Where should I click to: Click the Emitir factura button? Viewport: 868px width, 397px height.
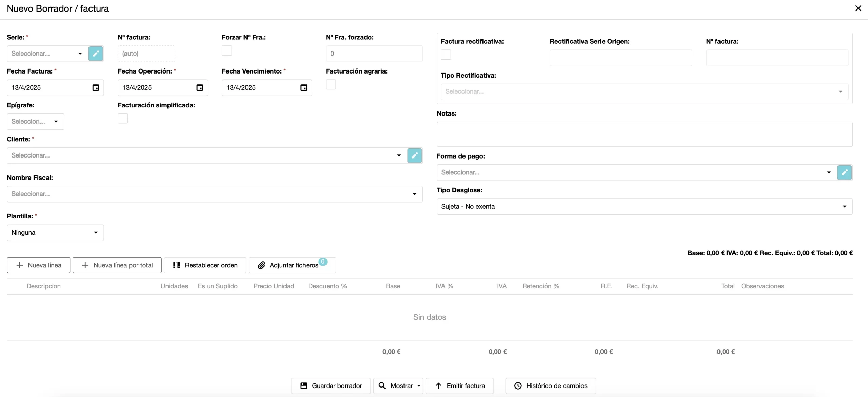coord(460,386)
